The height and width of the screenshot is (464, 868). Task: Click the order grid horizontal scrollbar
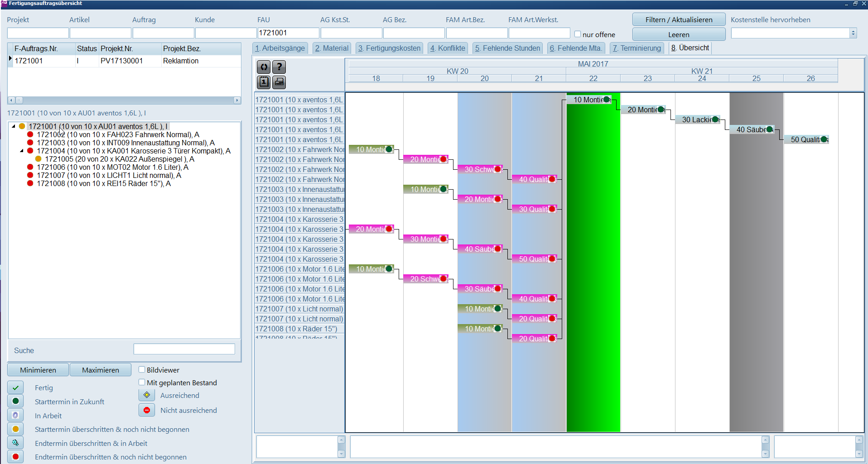point(124,100)
